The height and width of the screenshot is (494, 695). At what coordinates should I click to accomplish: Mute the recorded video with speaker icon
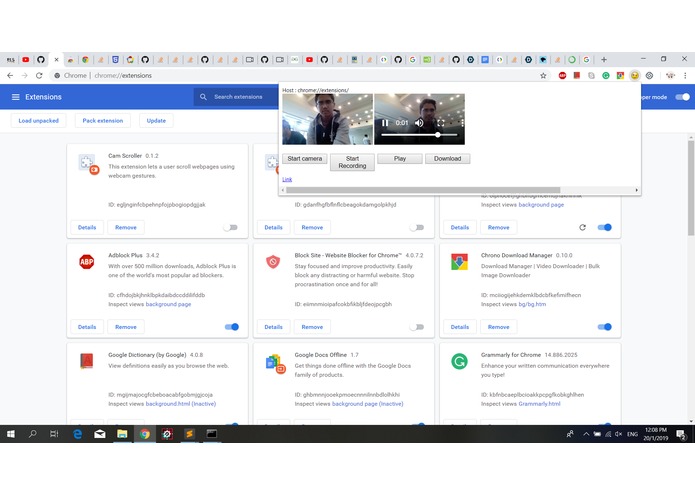coord(419,123)
